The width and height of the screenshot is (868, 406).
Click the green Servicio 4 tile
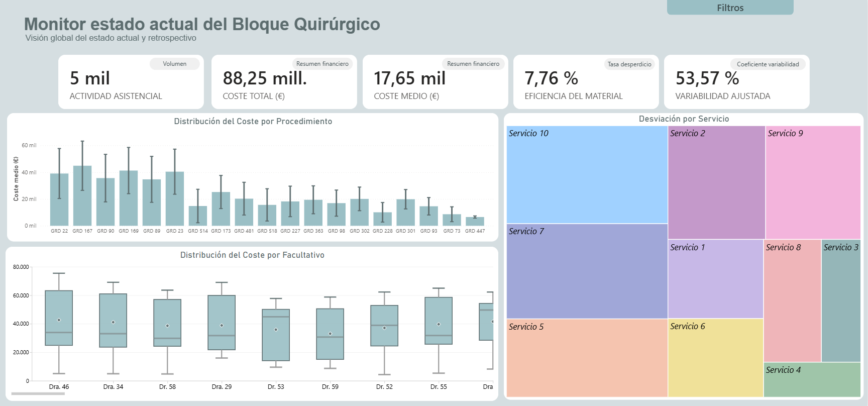point(812,380)
